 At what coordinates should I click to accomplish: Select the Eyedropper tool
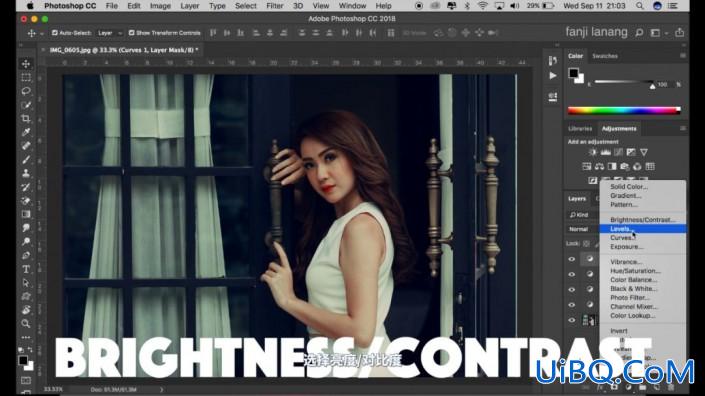click(x=26, y=132)
